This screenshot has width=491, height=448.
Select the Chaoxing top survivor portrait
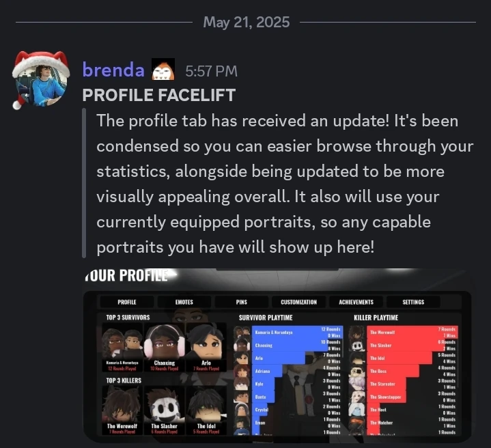(x=164, y=348)
